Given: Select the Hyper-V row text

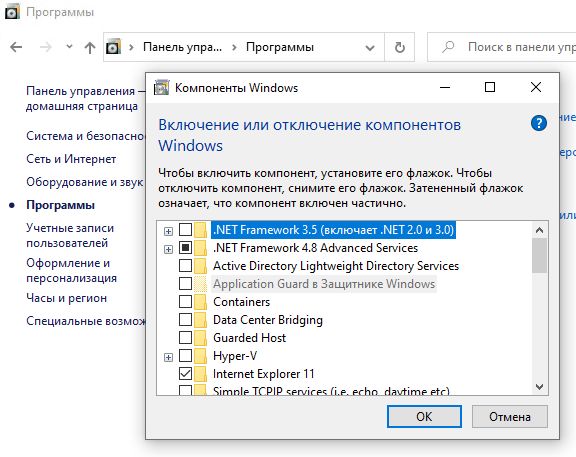Looking at the screenshot, I should point(235,356).
